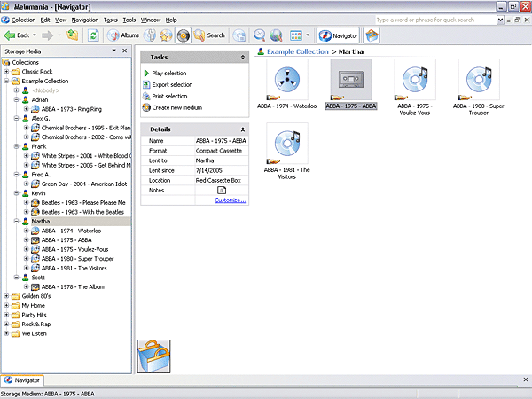
Task: Click the Customize... link in Details
Action: tap(231, 200)
